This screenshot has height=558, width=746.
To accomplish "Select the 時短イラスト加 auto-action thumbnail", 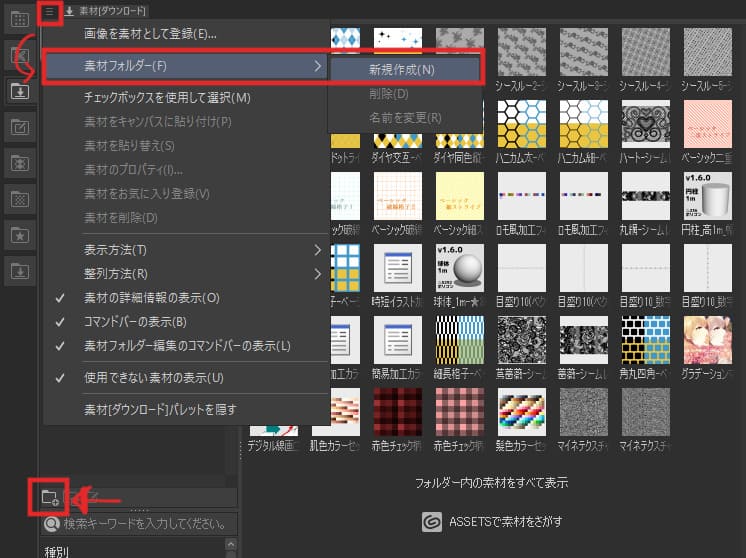I will click(398, 268).
